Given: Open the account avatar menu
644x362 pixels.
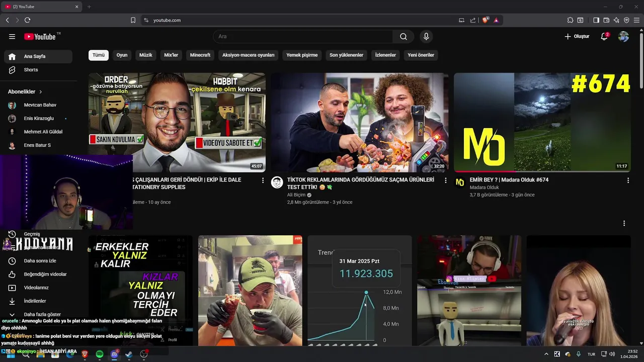Looking at the screenshot, I should pyautogui.click(x=623, y=36).
